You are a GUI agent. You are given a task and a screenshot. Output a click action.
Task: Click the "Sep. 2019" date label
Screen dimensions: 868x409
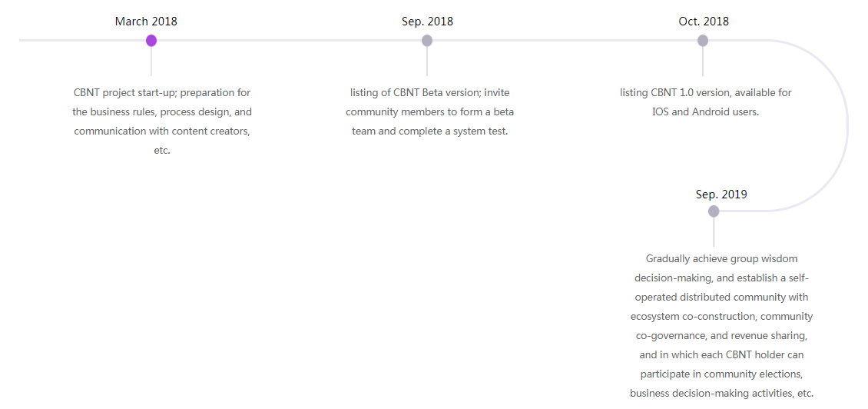[x=721, y=194]
